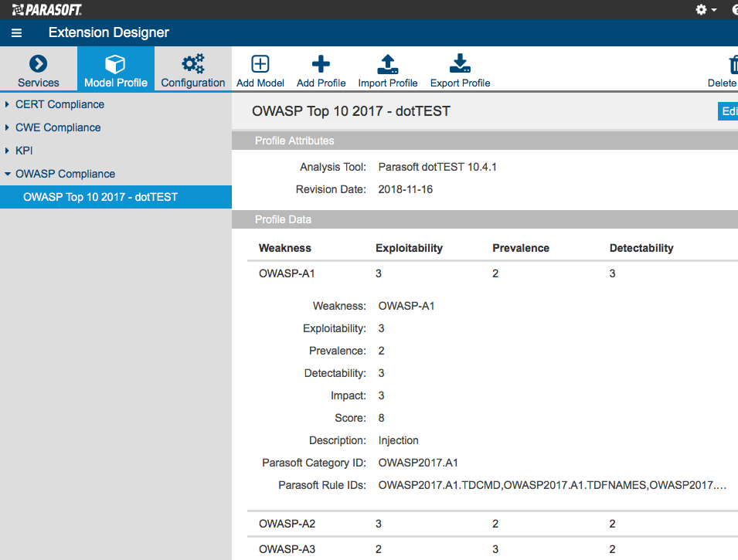Click the Detectability column header
Image resolution: width=738 pixels, height=560 pixels.
(x=641, y=248)
